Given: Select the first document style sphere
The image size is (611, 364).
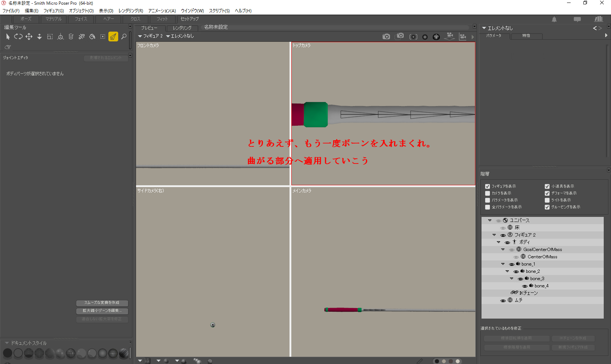Looking at the screenshot, I should pyautogui.click(x=8, y=353).
